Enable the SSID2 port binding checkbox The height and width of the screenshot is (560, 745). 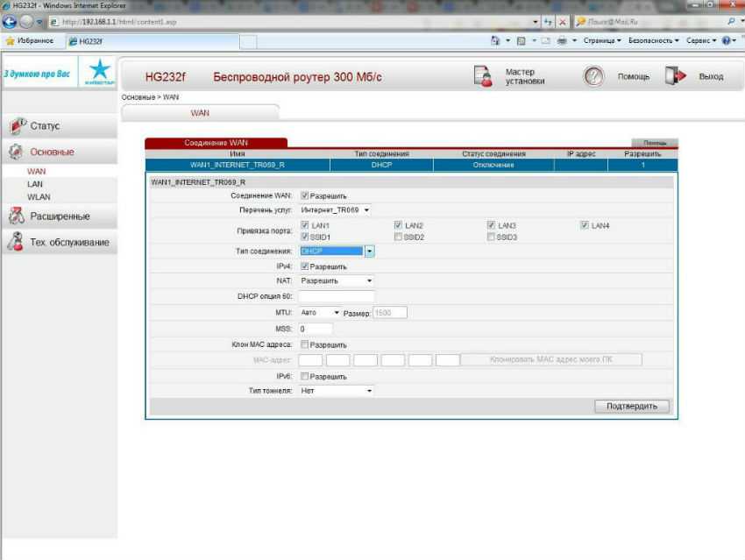tap(399, 237)
